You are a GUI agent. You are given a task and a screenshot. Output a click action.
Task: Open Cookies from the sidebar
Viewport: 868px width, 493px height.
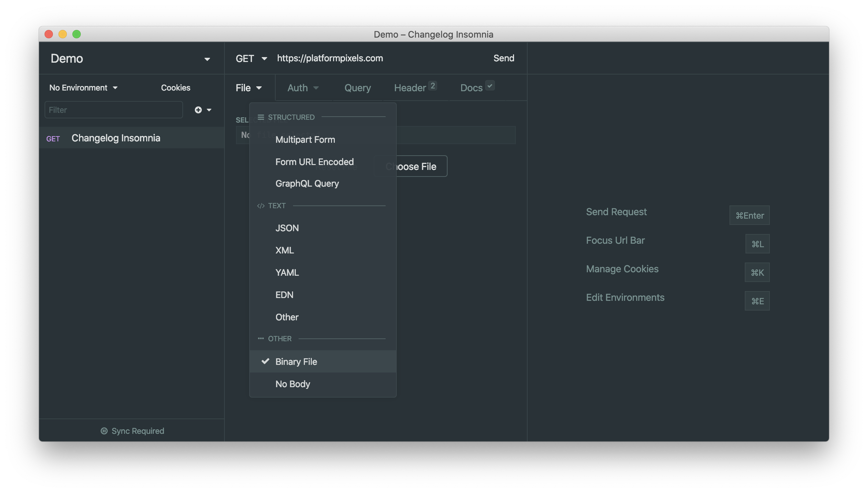pyautogui.click(x=176, y=87)
